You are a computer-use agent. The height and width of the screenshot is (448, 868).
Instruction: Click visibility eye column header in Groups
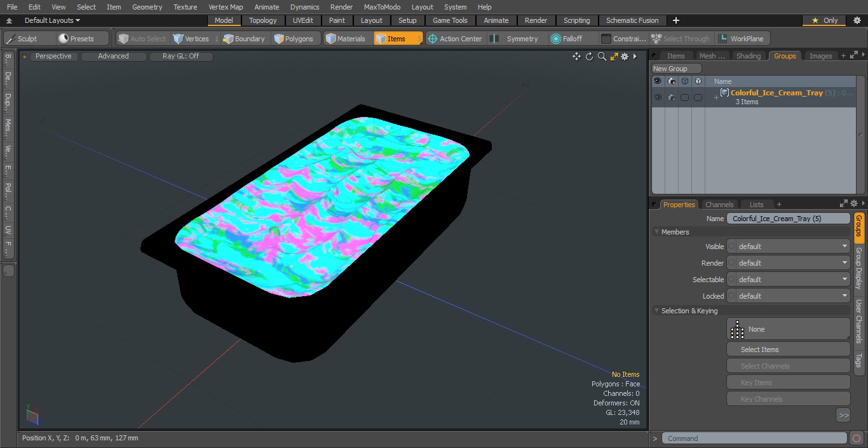pyautogui.click(x=657, y=81)
